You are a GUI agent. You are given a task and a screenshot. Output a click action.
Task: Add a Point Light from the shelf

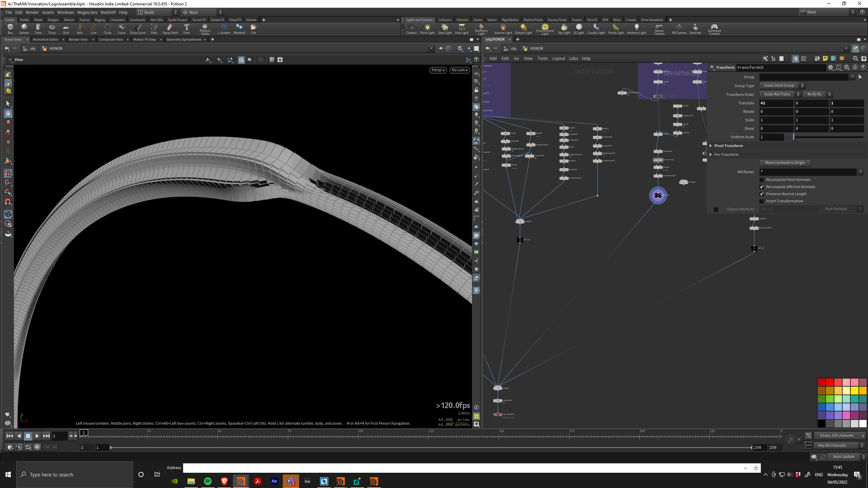click(x=427, y=29)
